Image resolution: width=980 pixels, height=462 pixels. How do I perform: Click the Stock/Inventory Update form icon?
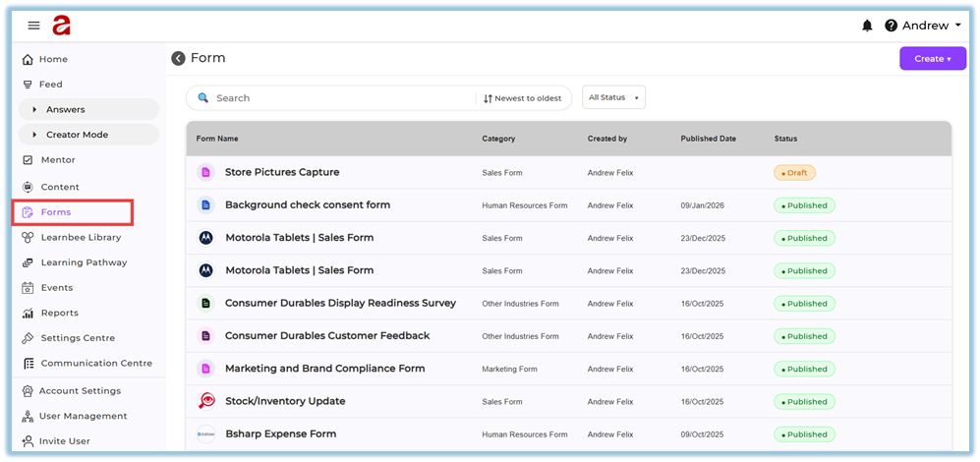[x=206, y=401]
